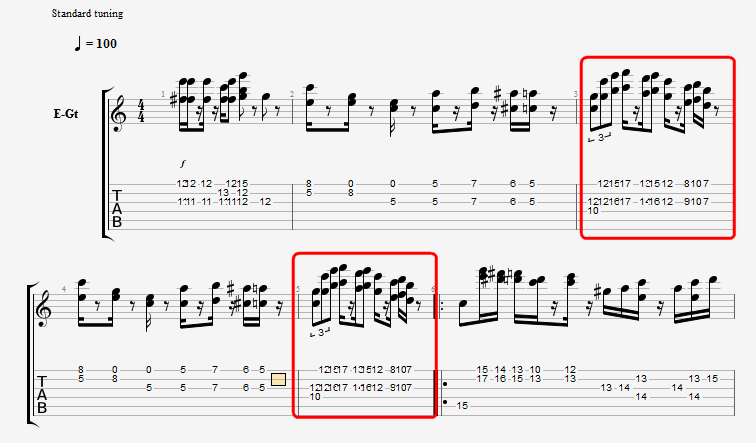Click the yellow cursor box in measure 4

click(x=278, y=380)
